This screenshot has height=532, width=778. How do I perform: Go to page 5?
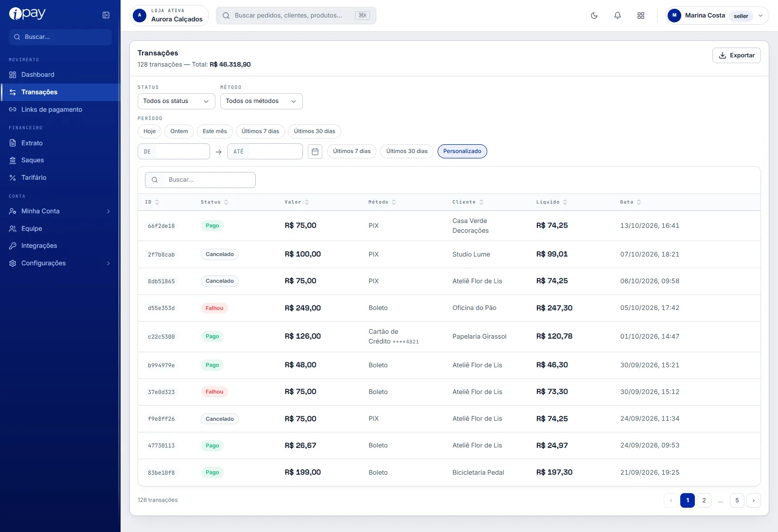click(x=737, y=500)
